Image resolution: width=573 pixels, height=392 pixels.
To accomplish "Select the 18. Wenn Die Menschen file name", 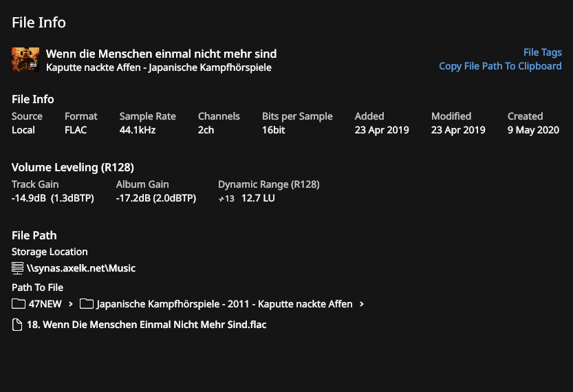I will [147, 325].
